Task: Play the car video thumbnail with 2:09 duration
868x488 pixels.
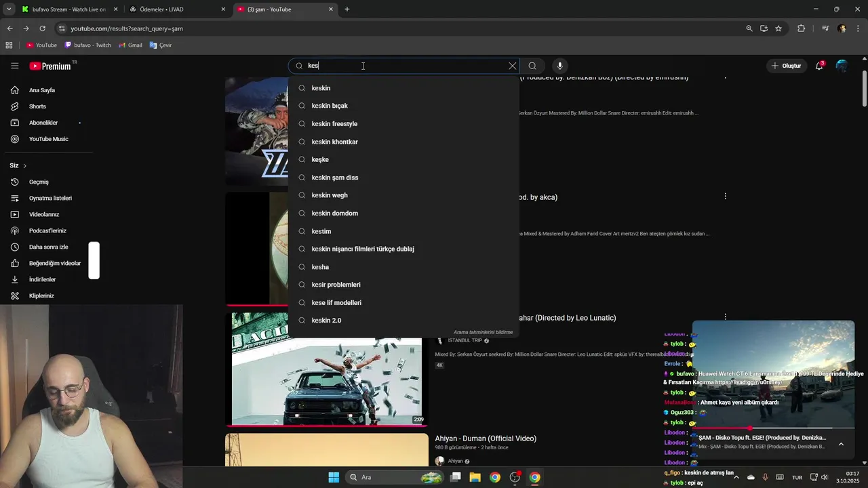Action: tap(326, 369)
